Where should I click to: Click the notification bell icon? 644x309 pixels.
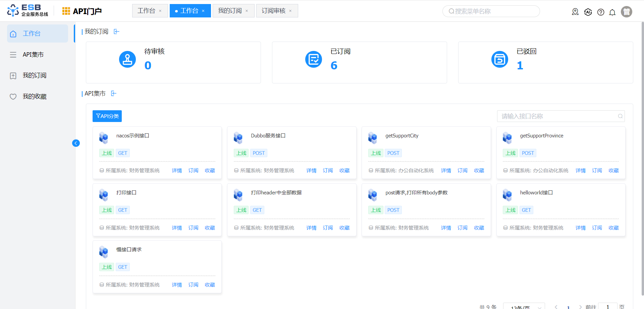612,12
